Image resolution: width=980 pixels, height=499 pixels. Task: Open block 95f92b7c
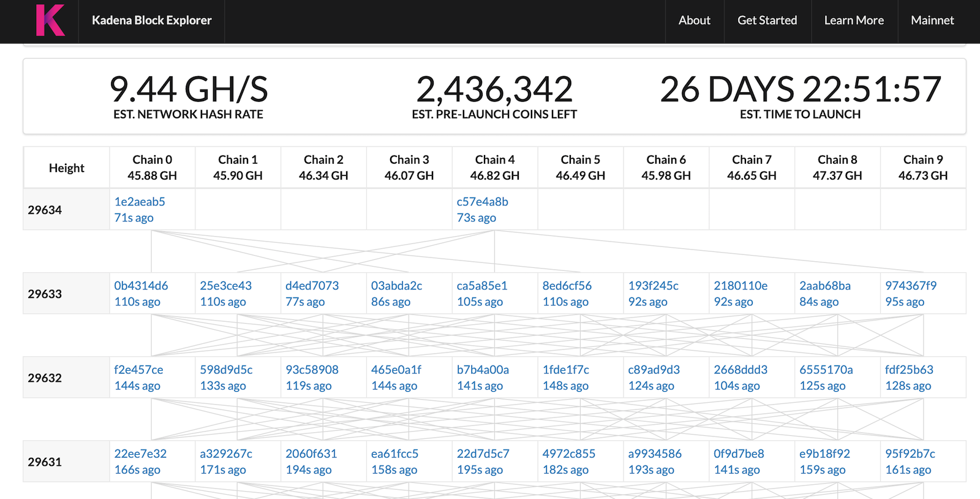[910, 454]
